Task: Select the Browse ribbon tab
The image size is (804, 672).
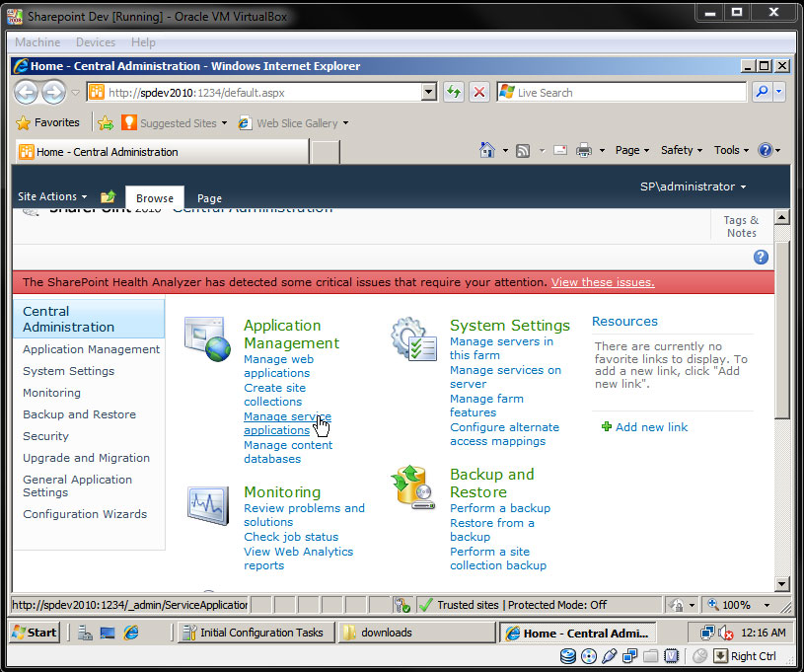Action: point(154,198)
